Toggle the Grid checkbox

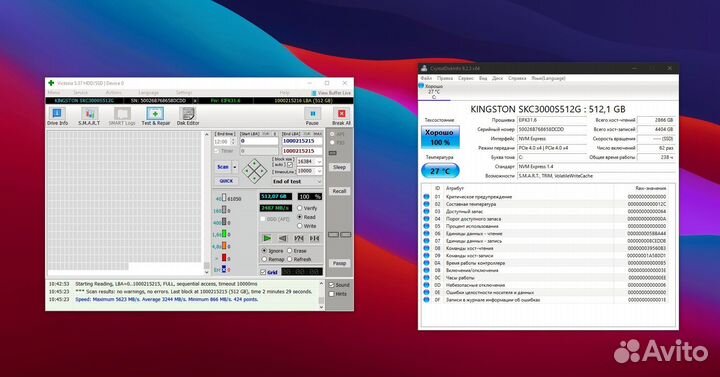click(263, 272)
